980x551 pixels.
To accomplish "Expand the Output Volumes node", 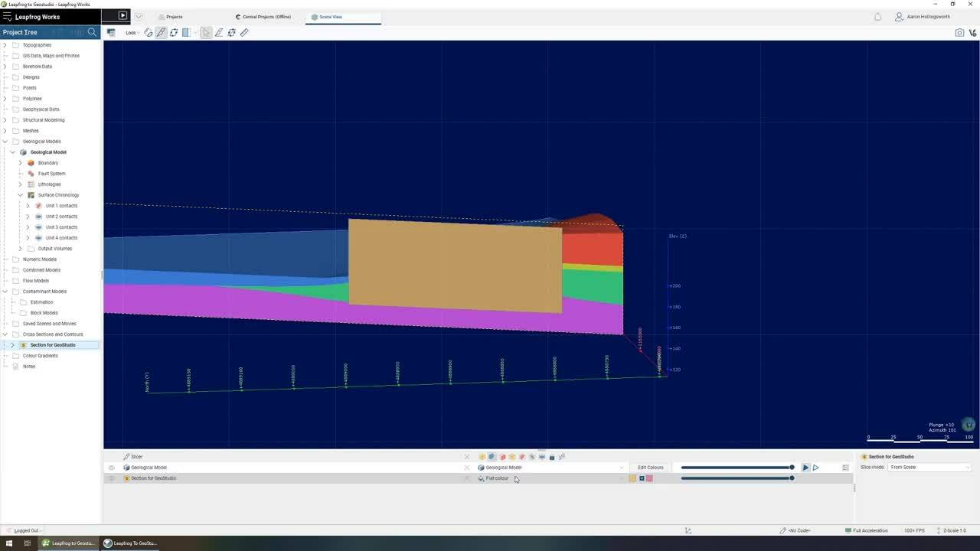I will (x=21, y=249).
